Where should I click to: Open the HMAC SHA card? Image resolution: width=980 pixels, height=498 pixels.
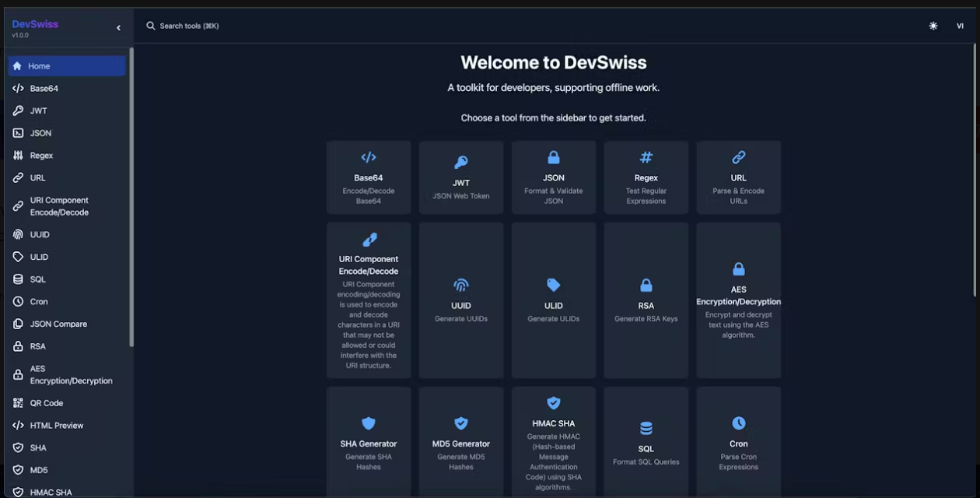(x=554, y=442)
